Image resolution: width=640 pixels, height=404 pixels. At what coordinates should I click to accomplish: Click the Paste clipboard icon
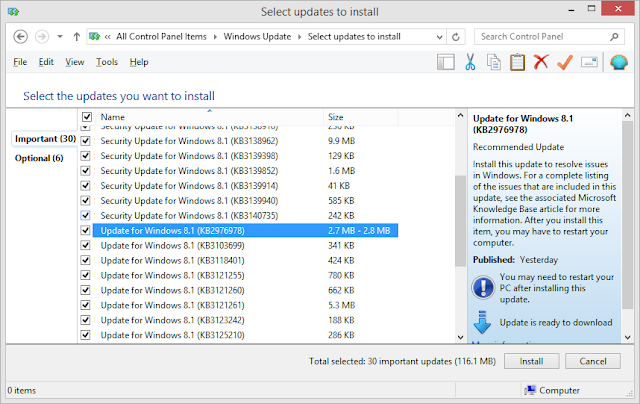coord(517,62)
